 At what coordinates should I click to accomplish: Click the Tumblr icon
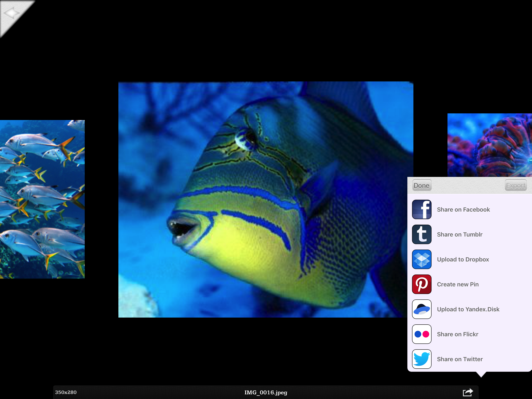tap(421, 234)
